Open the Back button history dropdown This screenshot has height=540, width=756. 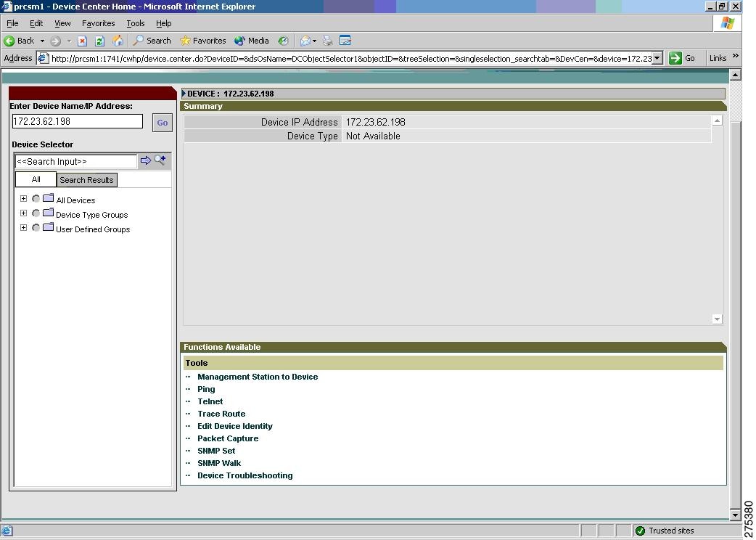pos(42,41)
